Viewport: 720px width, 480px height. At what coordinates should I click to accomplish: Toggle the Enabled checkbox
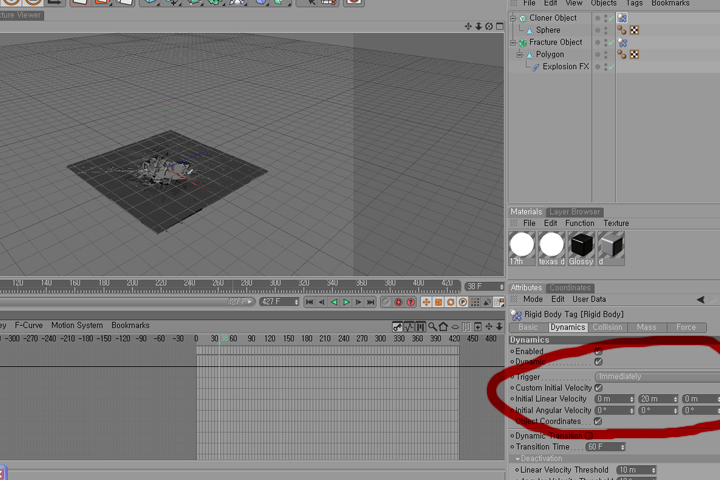pos(598,351)
